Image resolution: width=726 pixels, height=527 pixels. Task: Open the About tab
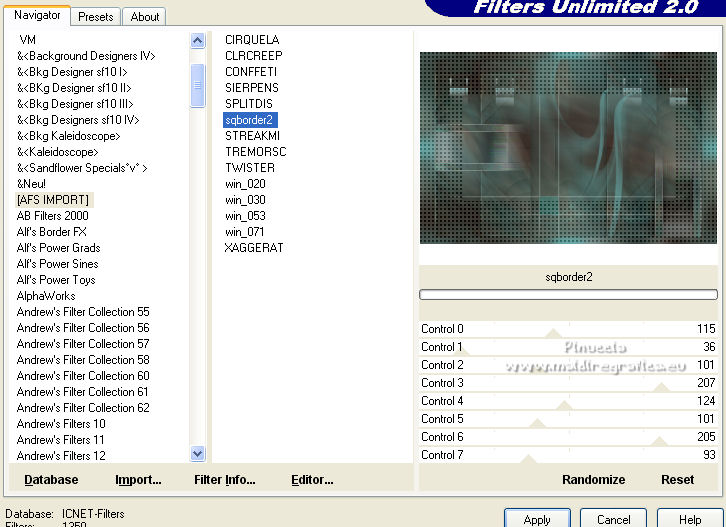(x=144, y=17)
